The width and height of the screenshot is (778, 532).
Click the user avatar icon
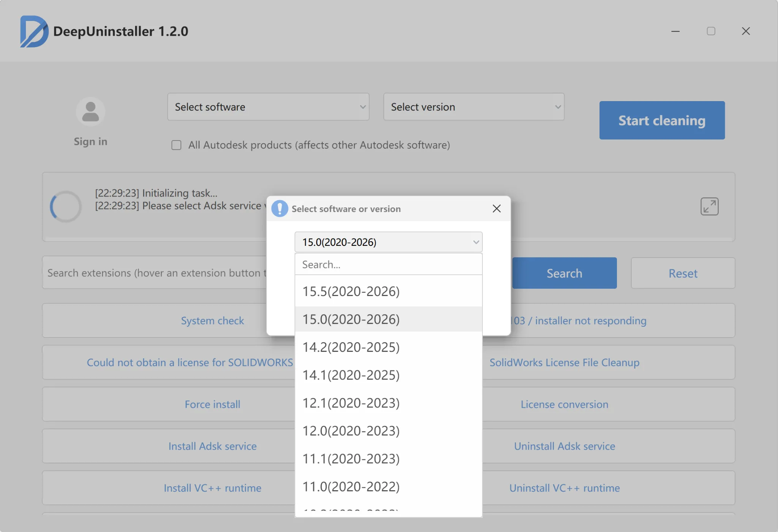[90, 111]
